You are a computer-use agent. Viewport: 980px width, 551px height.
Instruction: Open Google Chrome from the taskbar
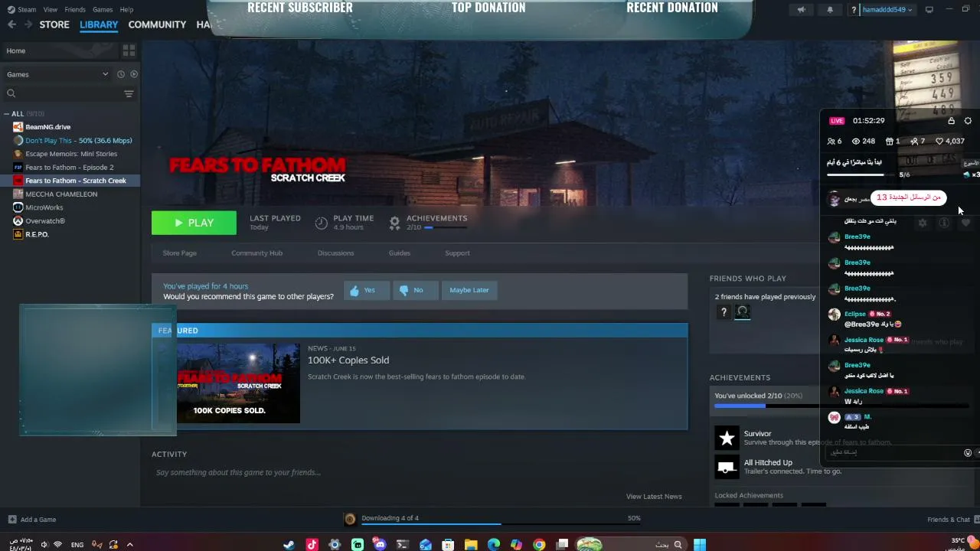[539, 545]
